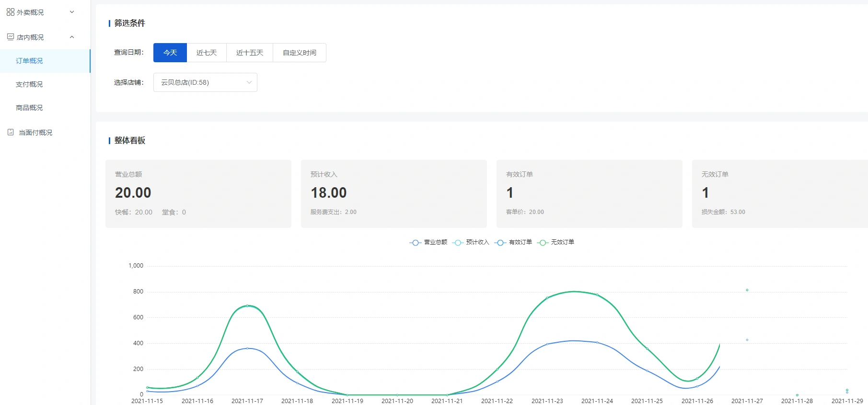Open the 云贝总店(ID:58) store dropdown
The height and width of the screenshot is (405, 868).
pos(205,82)
